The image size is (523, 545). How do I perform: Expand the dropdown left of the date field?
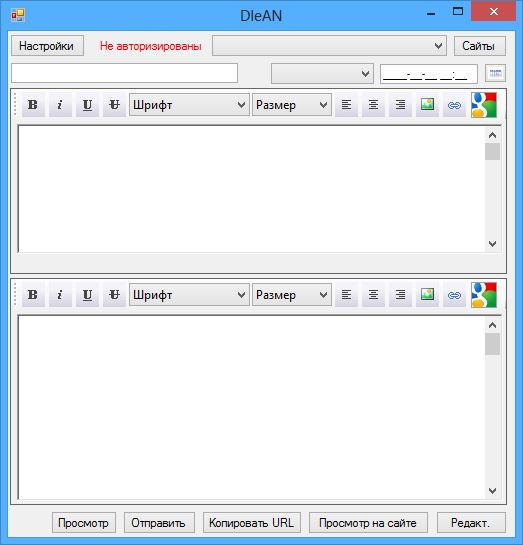pyautogui.click(x=322, y=73)
